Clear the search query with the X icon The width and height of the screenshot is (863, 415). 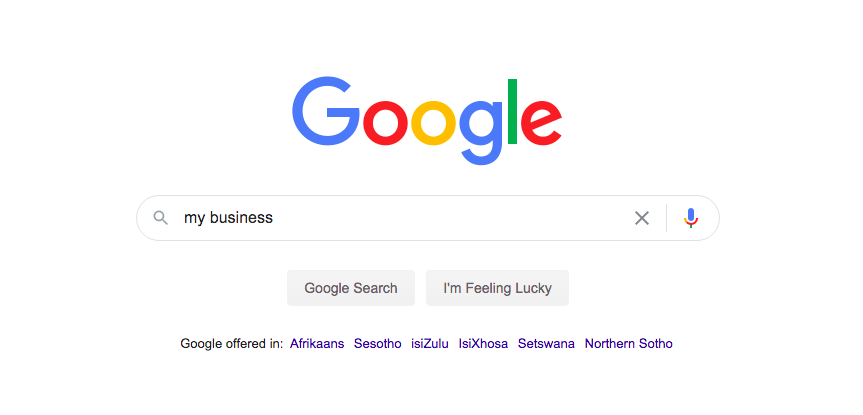pos(642,218)
